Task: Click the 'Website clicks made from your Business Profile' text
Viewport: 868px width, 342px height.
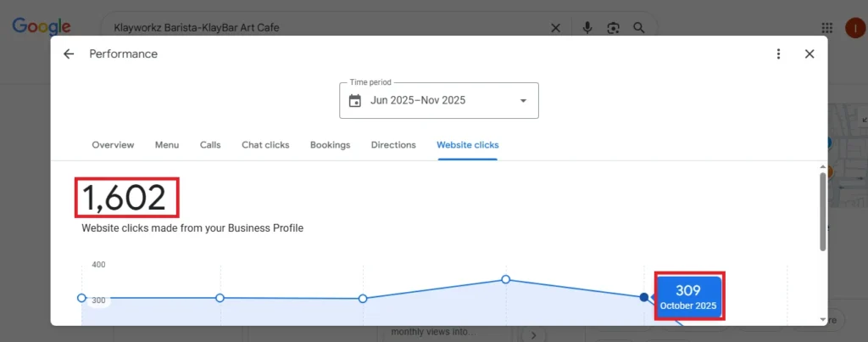Action: point(192,227)
